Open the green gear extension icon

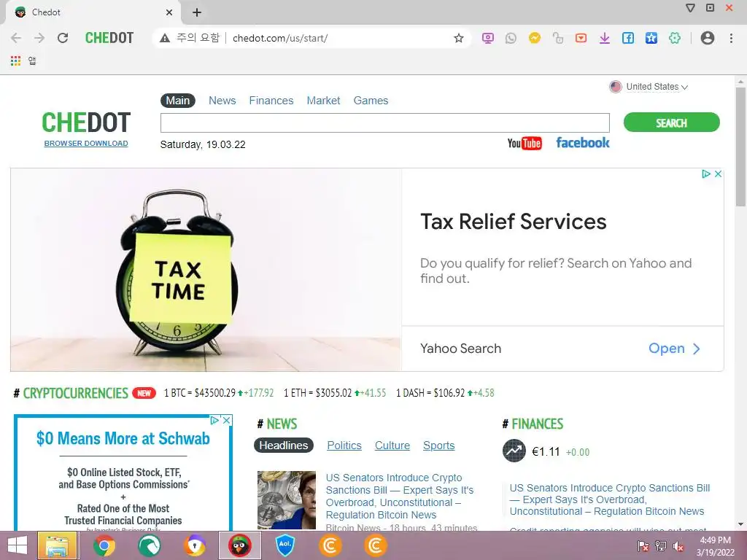675,38
